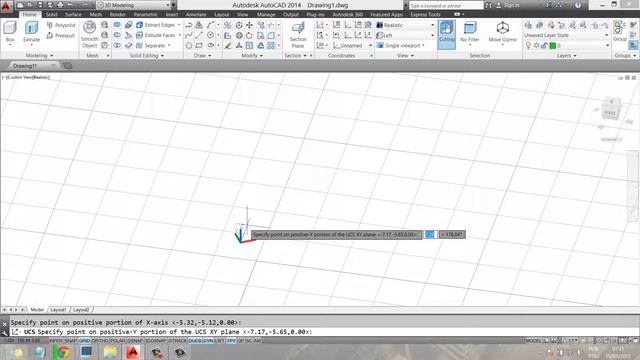640x360 pixels.
Task: Click the search keyword input box
Action: [x=446, y=5]
